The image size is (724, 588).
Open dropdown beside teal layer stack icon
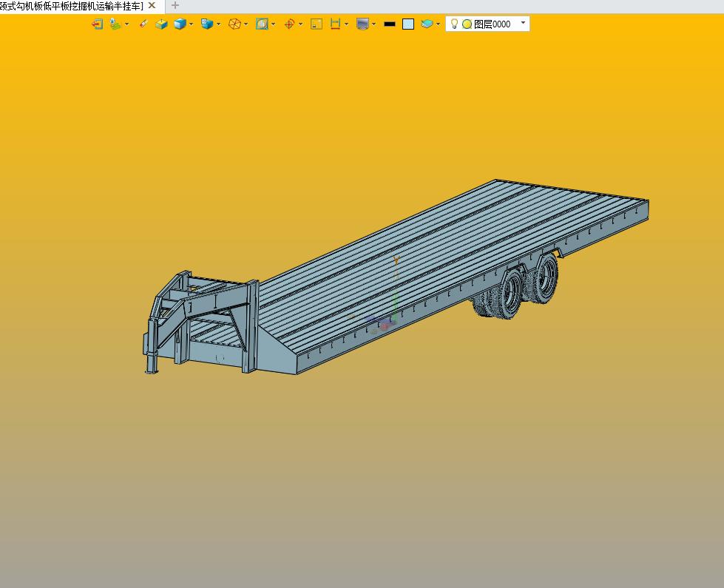439,24
